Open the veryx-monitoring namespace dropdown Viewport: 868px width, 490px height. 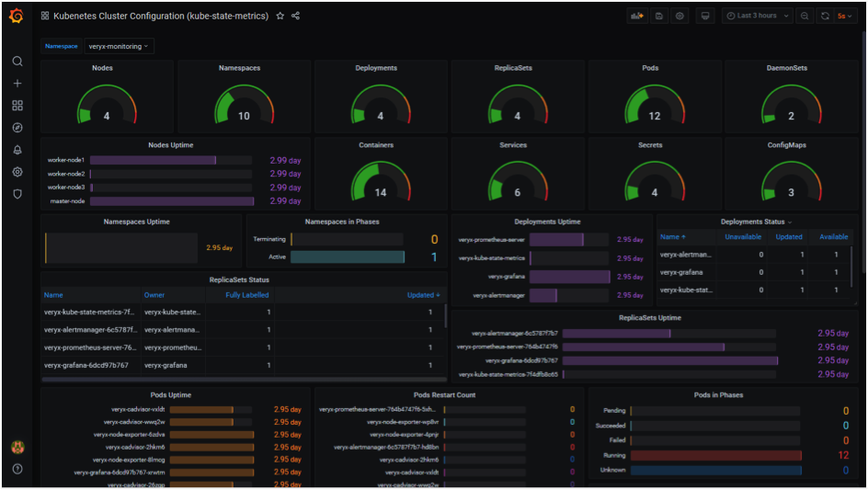coord(119,47)
